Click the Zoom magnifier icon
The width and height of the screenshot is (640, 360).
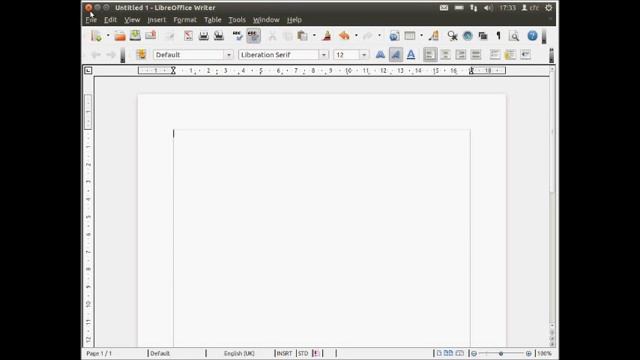click(x=514, y=36)
